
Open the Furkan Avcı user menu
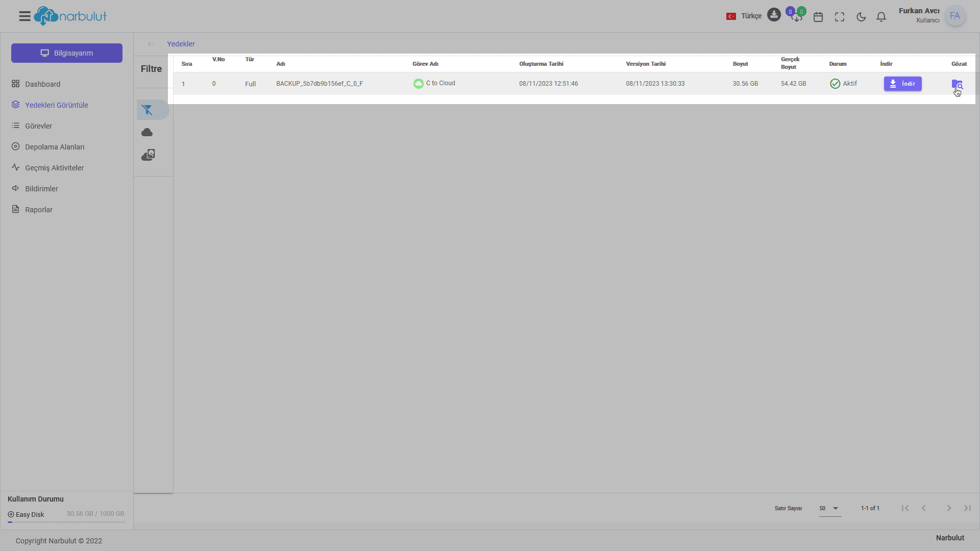tap(954, 16)
